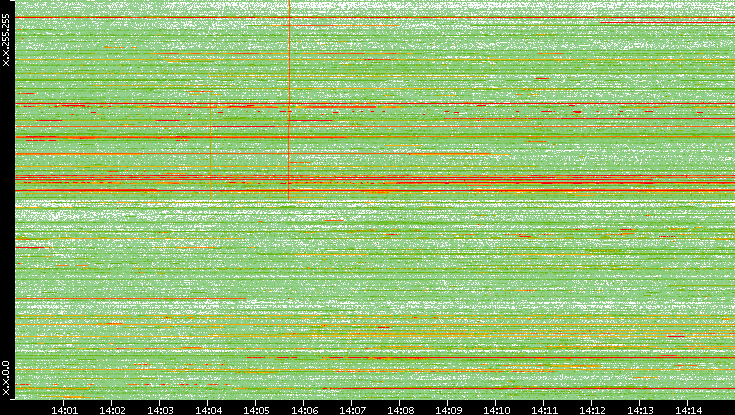735x415 pixels.
Task: Select the 14:09 time axis tick
Action: 448,409
